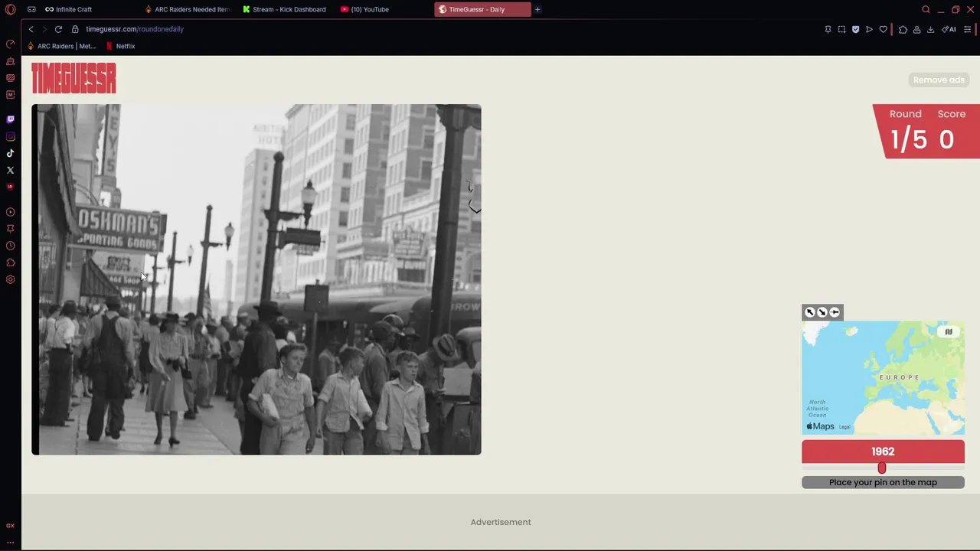Toggle the ad blocker shield
980x551 pixels.
click(855, 29)
